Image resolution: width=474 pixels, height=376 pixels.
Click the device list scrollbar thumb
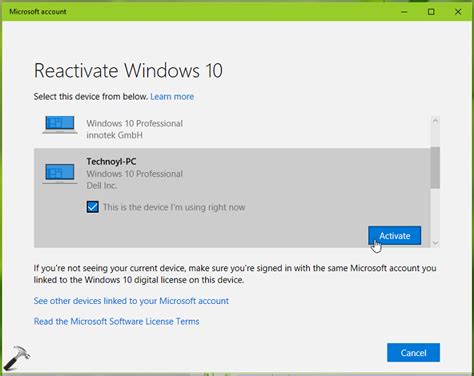pos(435,168)
